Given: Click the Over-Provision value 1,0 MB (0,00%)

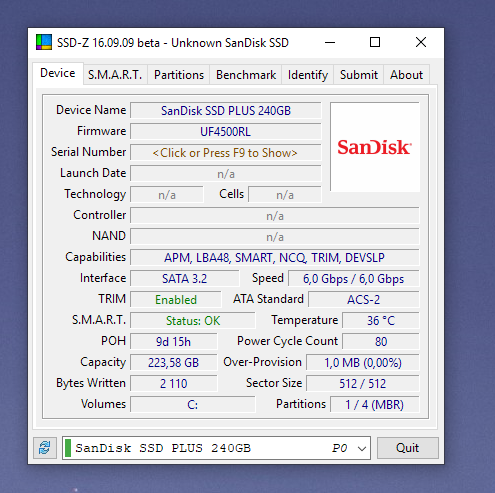Looking at the screenshot, I should click(x=363, y=363).
